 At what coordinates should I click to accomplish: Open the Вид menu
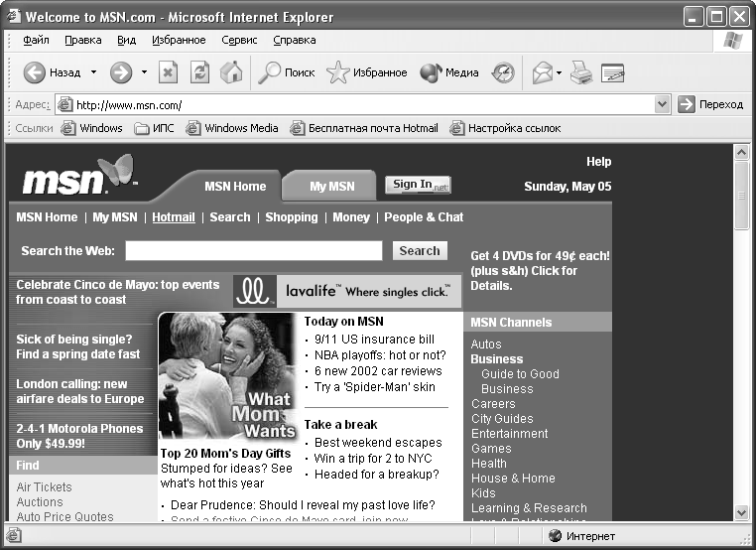126,40
